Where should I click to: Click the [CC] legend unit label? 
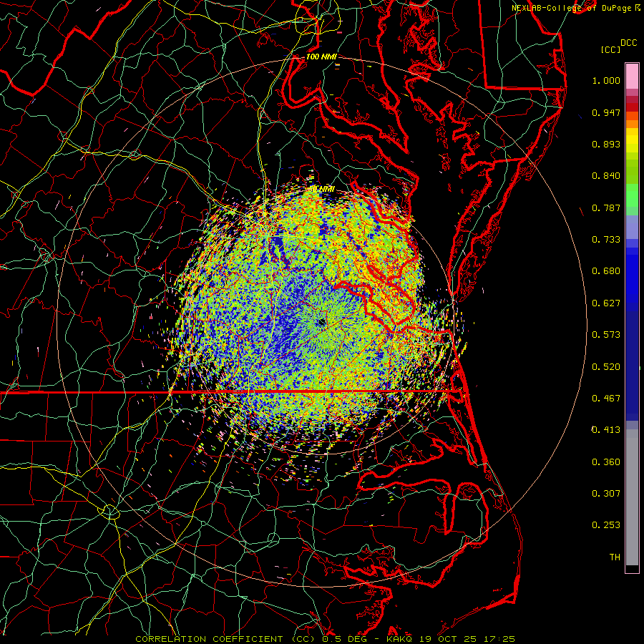610,49
